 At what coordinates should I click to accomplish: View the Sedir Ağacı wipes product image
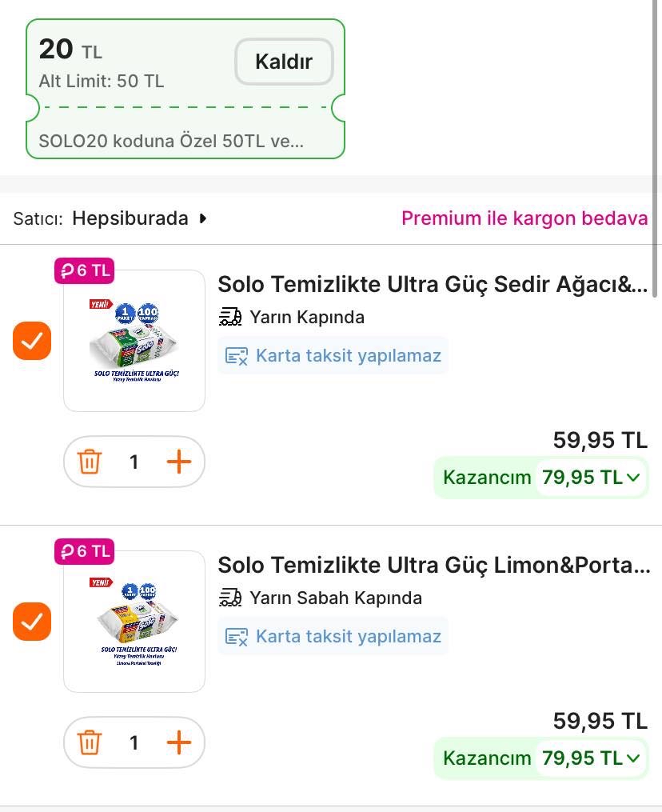pos(134,341)
